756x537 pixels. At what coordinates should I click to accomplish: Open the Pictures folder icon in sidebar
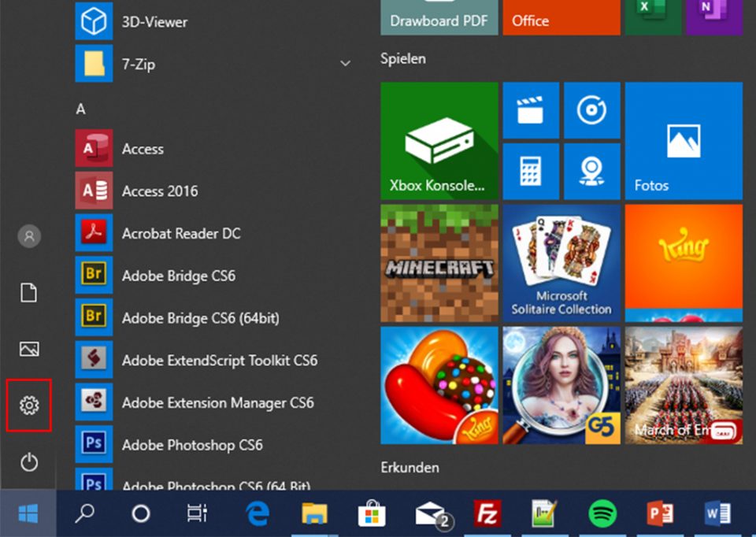pos(29,349)
